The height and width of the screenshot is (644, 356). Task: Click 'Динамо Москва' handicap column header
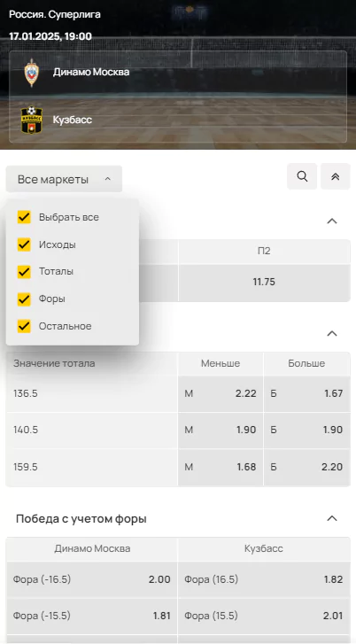pyautogui.click(x=92, y=548)
